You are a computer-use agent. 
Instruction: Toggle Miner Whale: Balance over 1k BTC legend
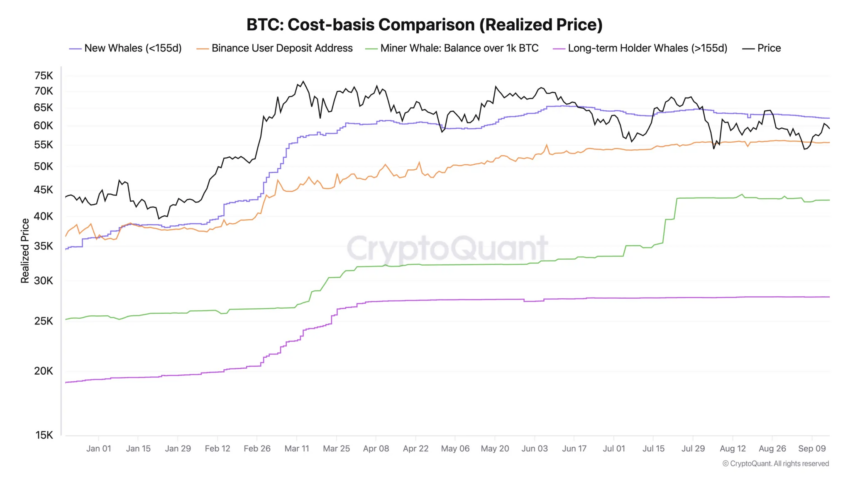click(x=452, y=48)
